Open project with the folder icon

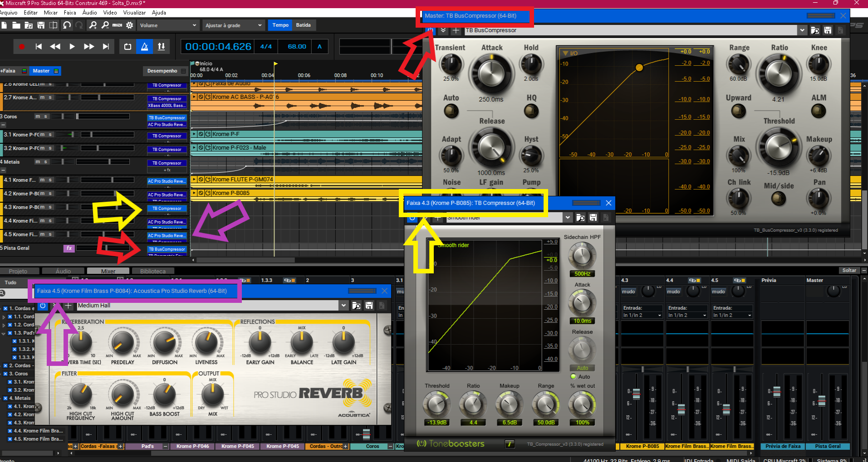click(x=16, y=25)
